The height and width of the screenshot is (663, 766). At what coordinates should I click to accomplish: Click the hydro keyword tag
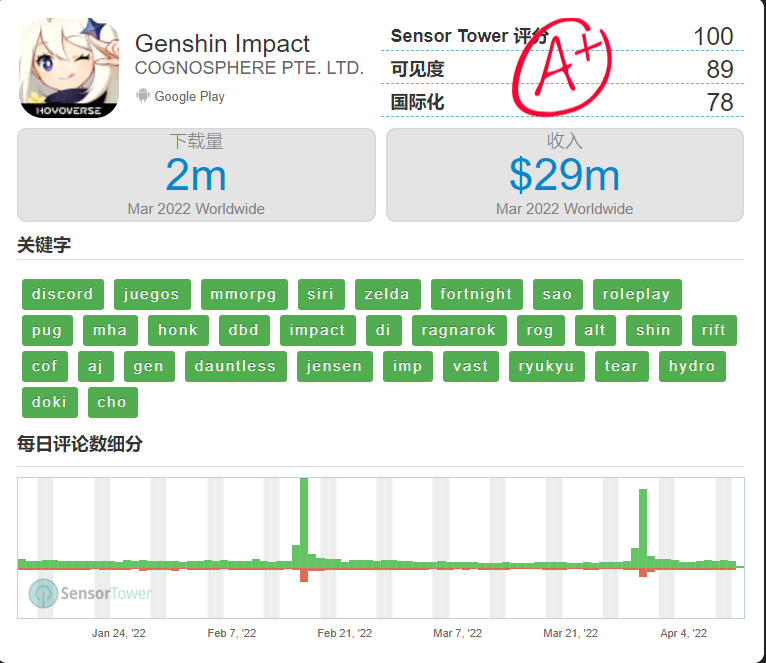(692, 366)
